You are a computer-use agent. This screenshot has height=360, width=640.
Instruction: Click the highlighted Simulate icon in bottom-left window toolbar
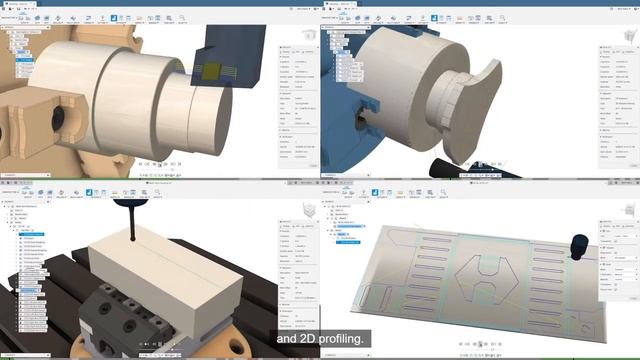(x=89, y=192)
